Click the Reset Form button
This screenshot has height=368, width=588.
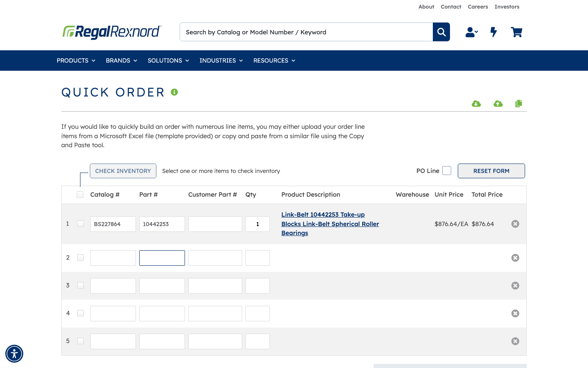point(491,171)
